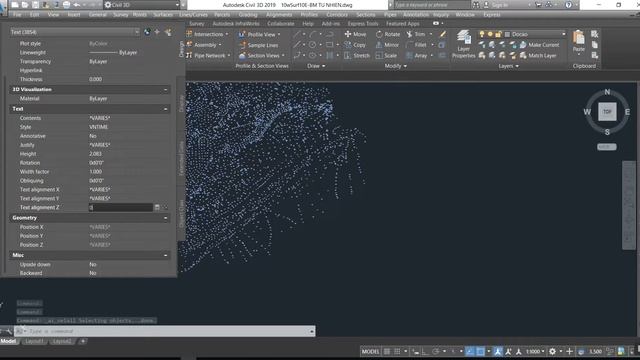The image size is (640, 360).
Task: Click Match Layer button
Action: point(538,56)
